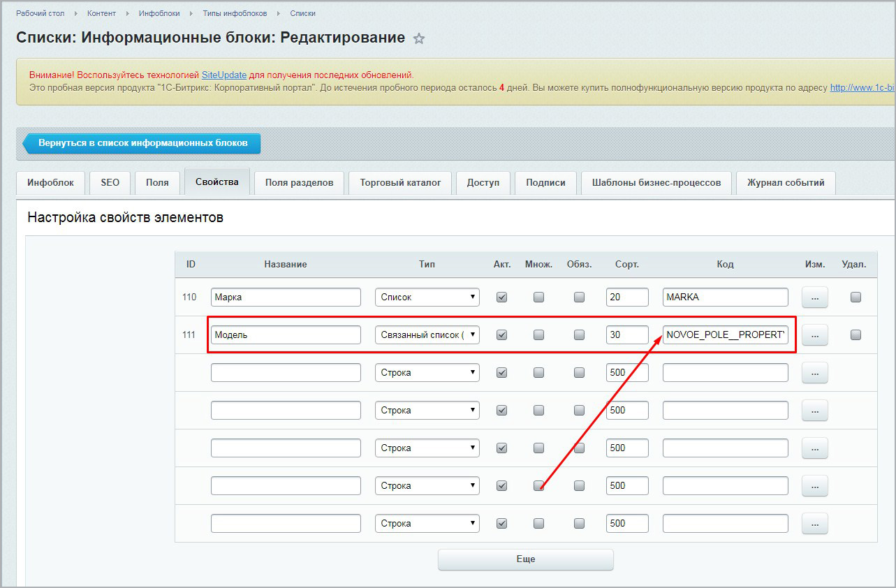Image resolution: width=896 pixels, height=588 pixels.
Task: Open Списки breadcrumb link
Action: (303, 13)
